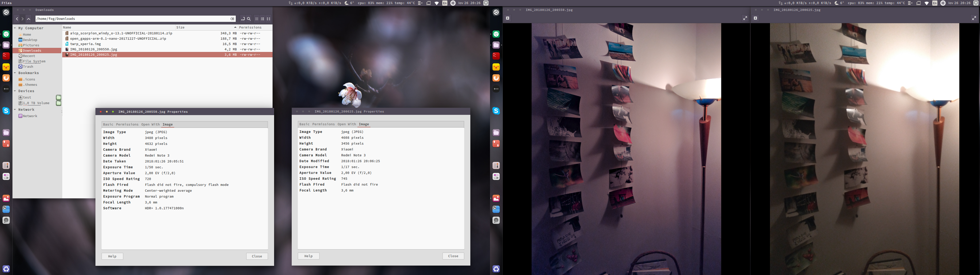Switch to compact view mode
This screenshot has width=980, height=275.
(268, 19)
